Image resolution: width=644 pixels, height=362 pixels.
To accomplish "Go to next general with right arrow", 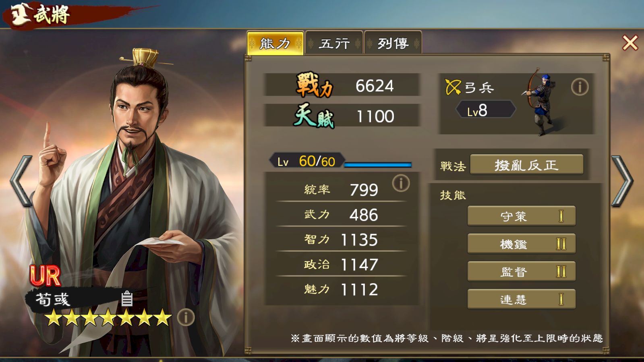I will [x=622, y=181].
